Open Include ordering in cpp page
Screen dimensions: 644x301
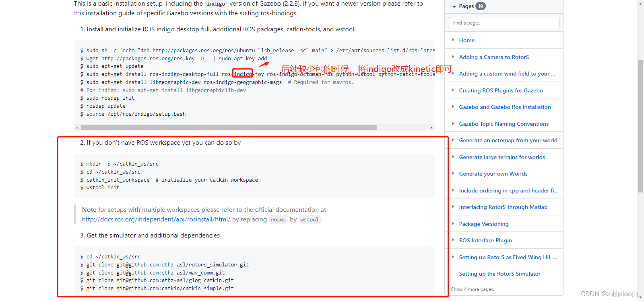[x=509, y=190]
